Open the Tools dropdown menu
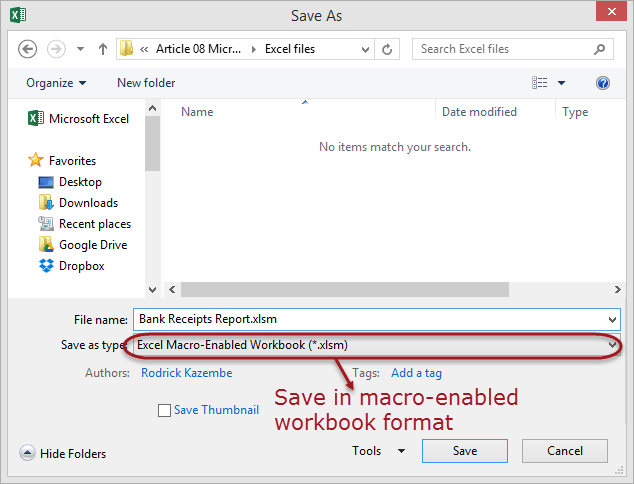The width and height of the screenshot is (634, 484). 379,451
